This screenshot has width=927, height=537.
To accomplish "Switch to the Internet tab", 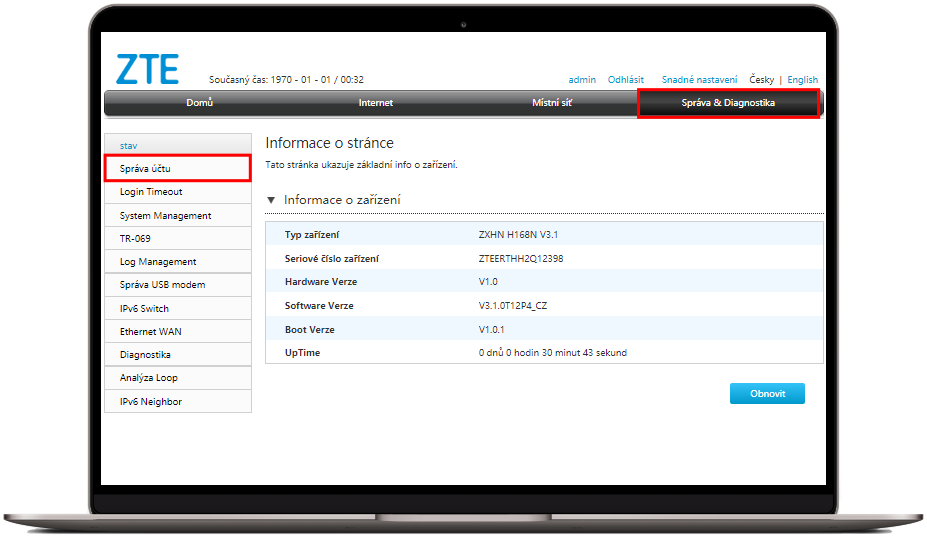I will pyautogui.click(x=375, y=103).
